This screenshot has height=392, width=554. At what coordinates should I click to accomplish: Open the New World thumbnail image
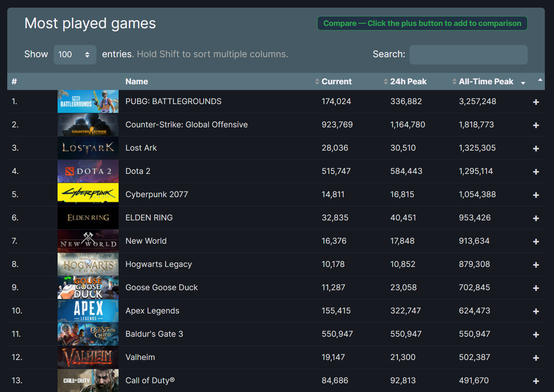(88, 241)
